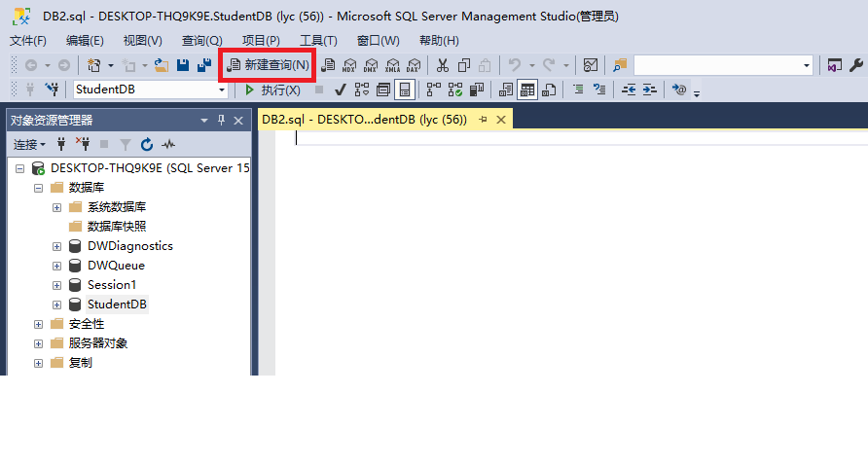Expand the DWDiagnostics database
Screen dimensions: 868x466
pyautogui.click(x=56, y=246)
